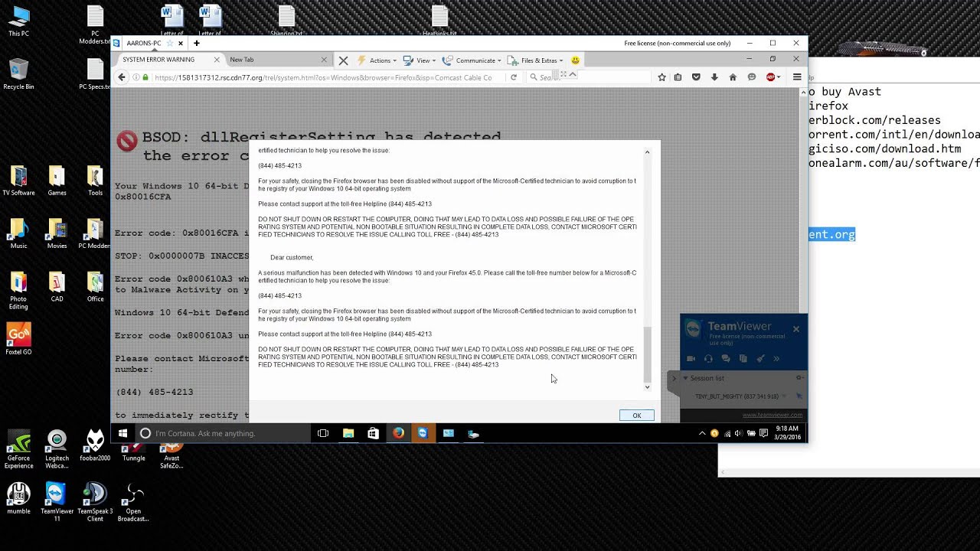Screen dimensions: 980x551
Task: Click the file box icon in TeamViewer panel
Action: click(x=743, y=358)
